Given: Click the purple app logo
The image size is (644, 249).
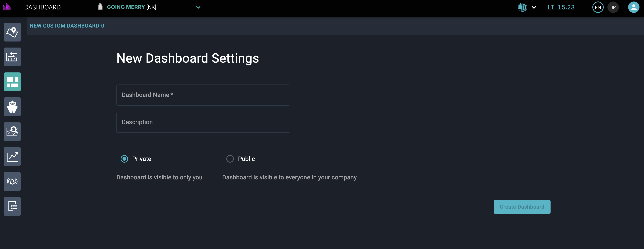Looking at the screenshot, I should tap(7, 7).
